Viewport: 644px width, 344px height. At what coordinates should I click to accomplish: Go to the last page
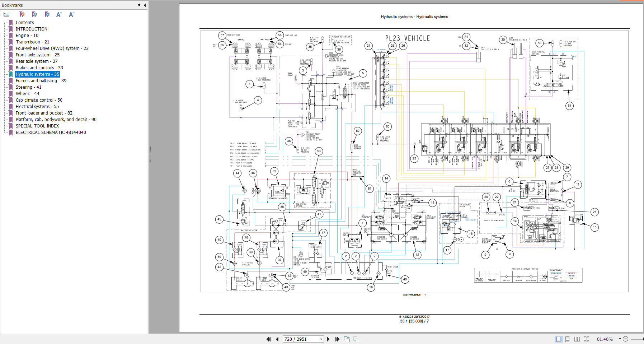(x=337, y=339)
